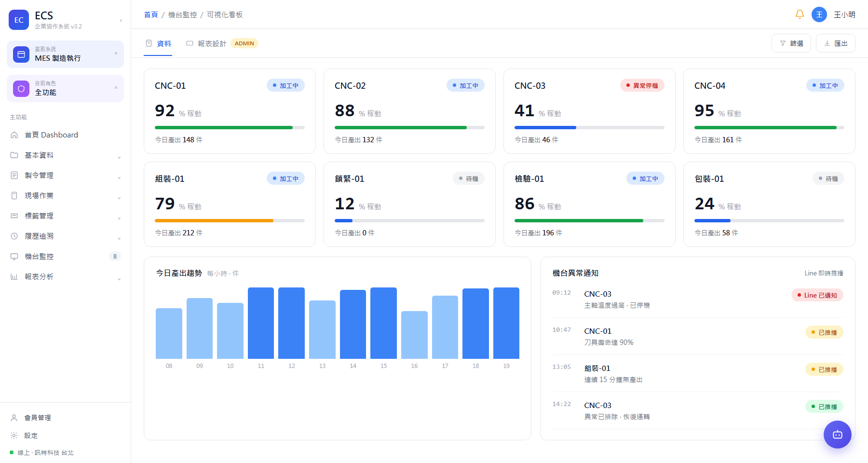Click 機台監控 breadcrumb link

[182, 15]
